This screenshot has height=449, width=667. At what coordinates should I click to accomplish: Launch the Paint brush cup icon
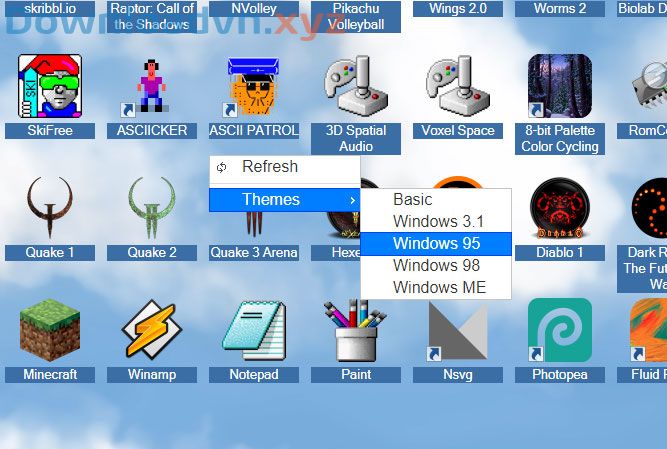(x=355, y=330)
